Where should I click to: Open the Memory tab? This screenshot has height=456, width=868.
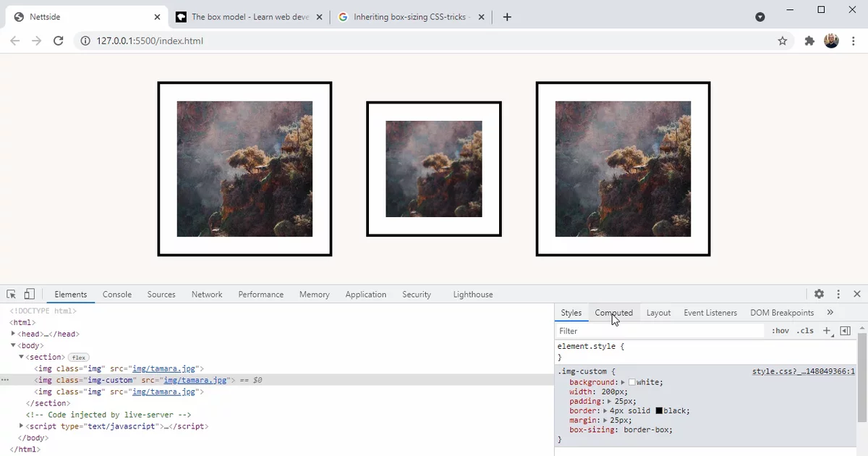315,294
